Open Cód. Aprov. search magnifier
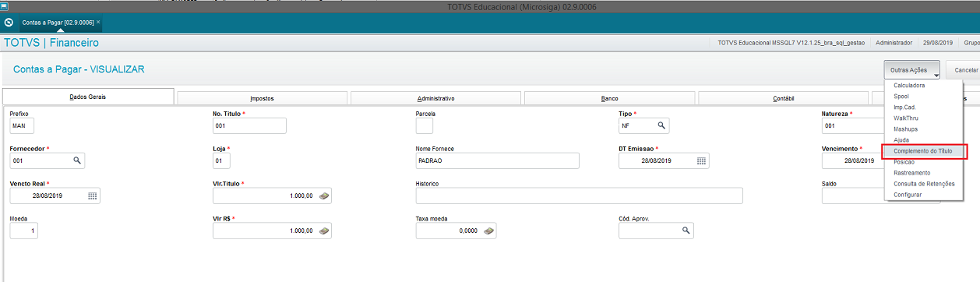 [x=686, y=231]
